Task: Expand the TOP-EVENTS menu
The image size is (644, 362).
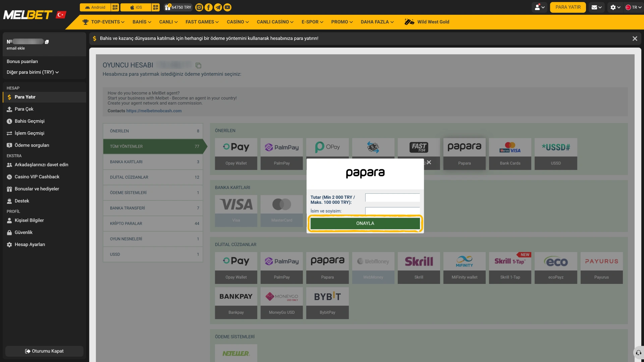Action: click(x=104, y=22)
